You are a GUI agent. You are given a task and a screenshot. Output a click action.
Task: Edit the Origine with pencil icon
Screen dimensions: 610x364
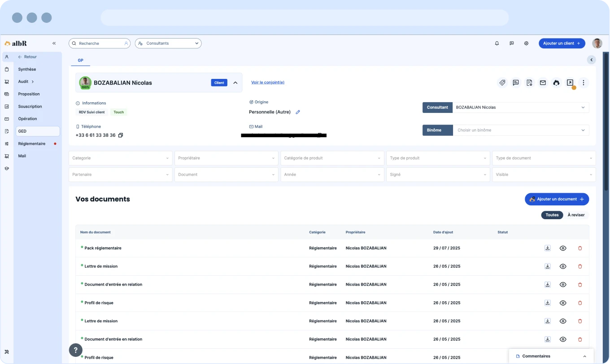[x=297, y=112]
